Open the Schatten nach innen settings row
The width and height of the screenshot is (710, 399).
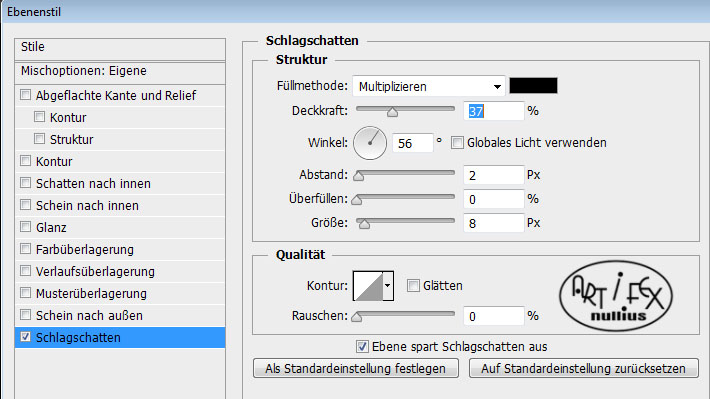[x=120, y=183]
